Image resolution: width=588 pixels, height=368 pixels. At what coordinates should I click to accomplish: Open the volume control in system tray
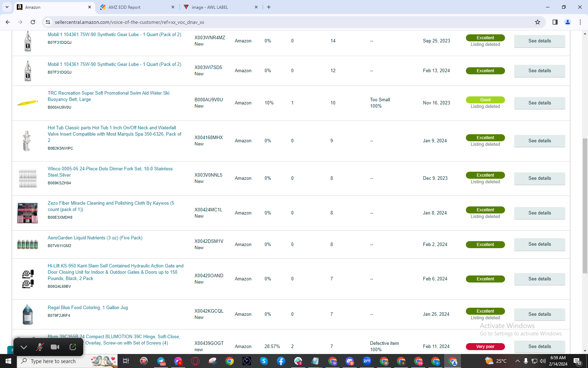543,361
